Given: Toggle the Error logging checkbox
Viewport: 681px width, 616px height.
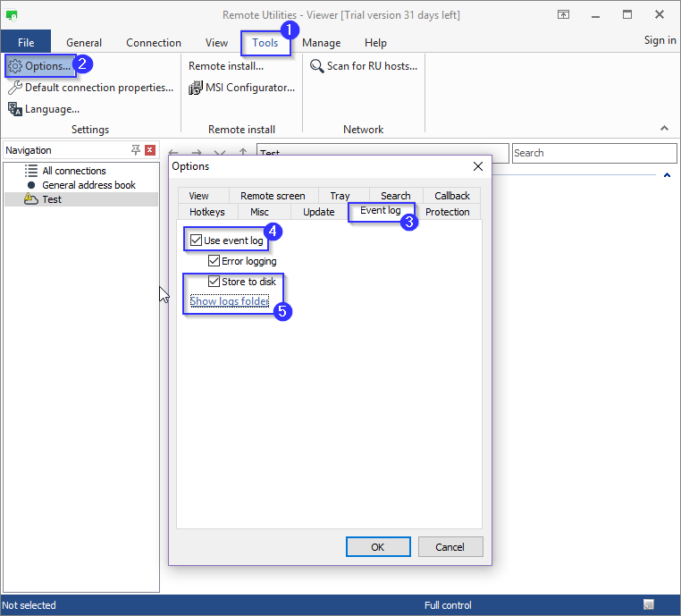Looking at the screenshot, I should [214, 261].
